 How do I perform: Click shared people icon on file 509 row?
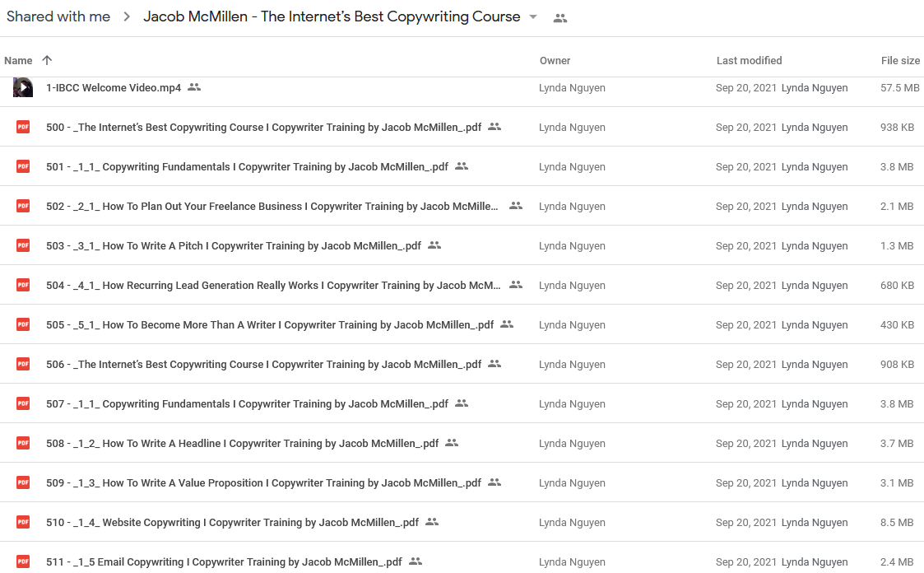[495, 482]
